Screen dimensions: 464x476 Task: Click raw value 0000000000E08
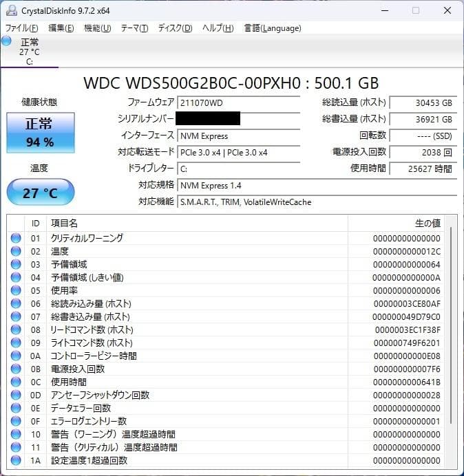click(x=407, y=356)
